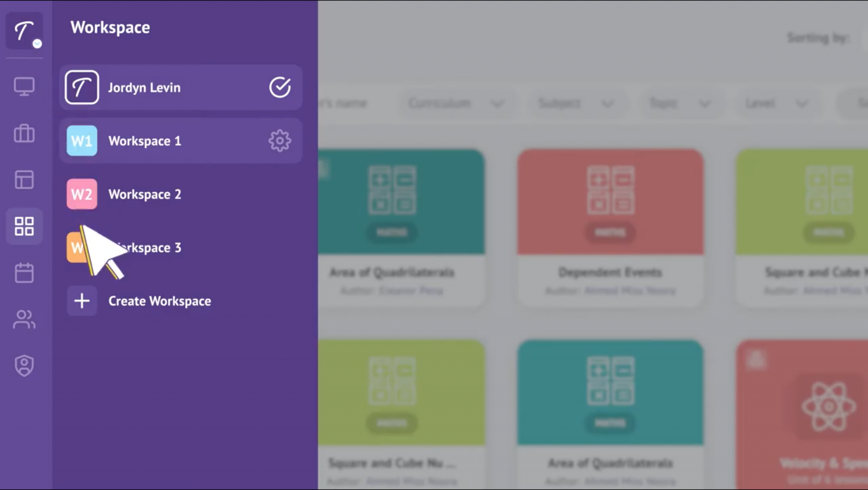Open Workspace 1 settings gear
The height and width of the screenshot is (490, 868).
280,141
